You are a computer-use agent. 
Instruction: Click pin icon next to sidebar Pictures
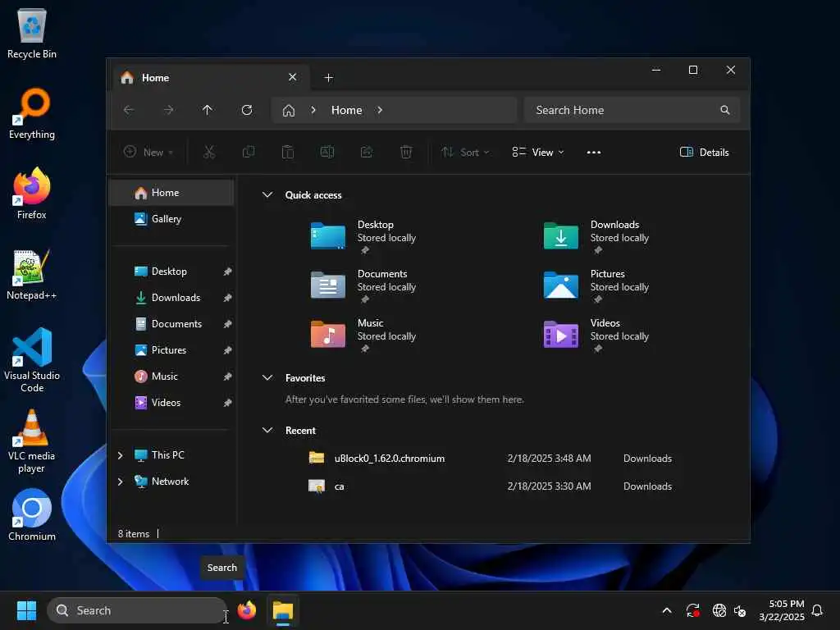click(x=228, y=350)
